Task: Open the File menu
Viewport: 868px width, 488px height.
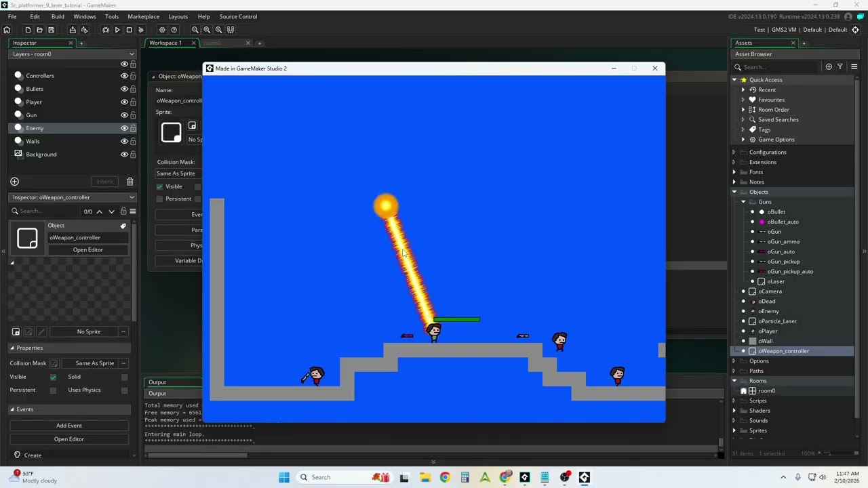Action: (12, 16)
